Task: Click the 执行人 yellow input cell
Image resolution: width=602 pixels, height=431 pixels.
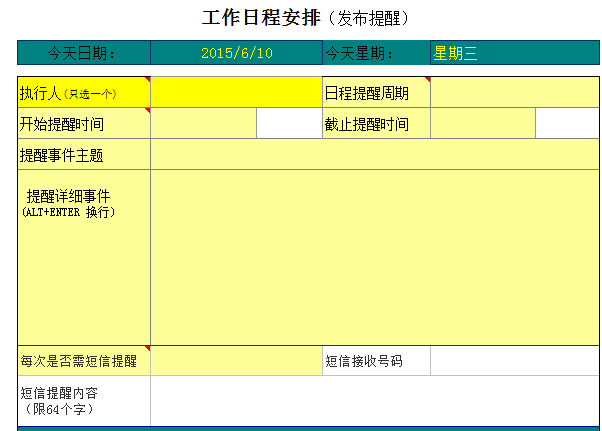Action: click(x=235, y=93)
